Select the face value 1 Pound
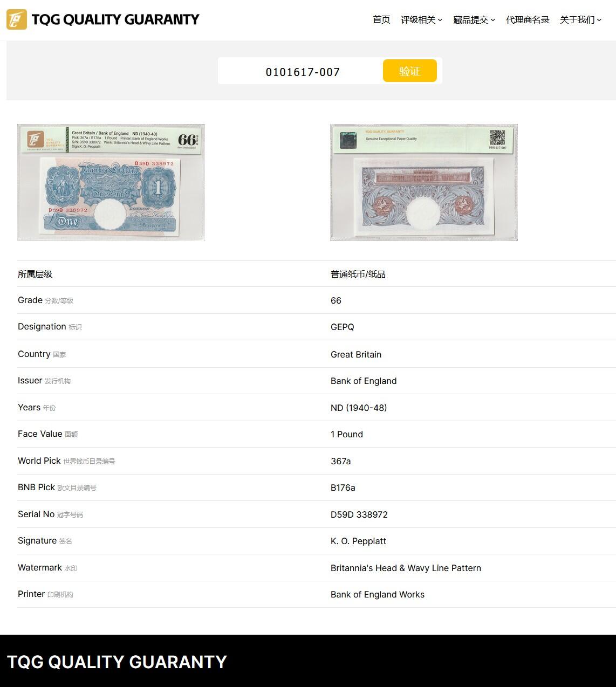This screenshot has height=687, width=616. [347, 435]
